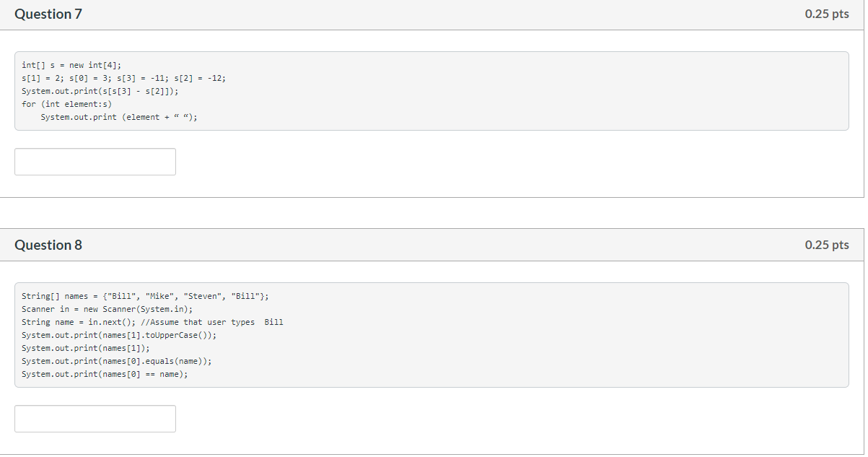Click the 'System.out.print (element + …)' line
Screen dimensions: 868x457
119,117
